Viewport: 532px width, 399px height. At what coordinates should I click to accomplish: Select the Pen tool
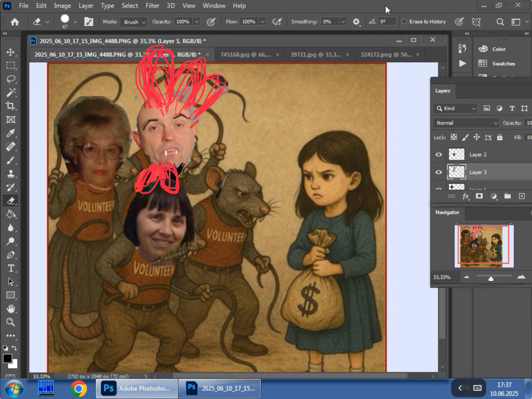pyautogui.click(x=11, y=255)
